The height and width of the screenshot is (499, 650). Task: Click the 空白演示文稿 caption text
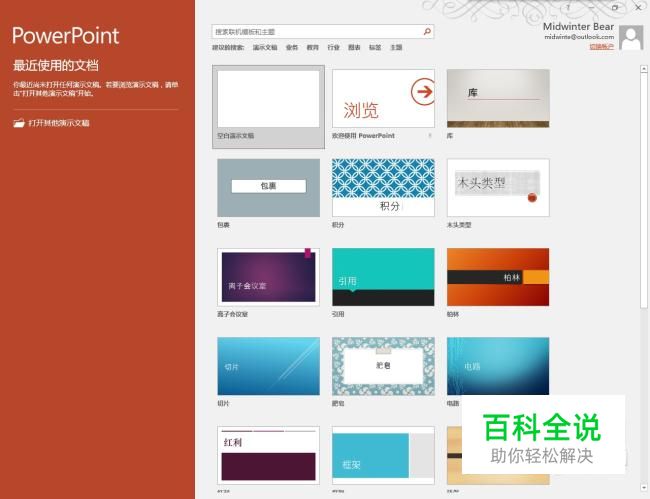(x=235, y=136)
